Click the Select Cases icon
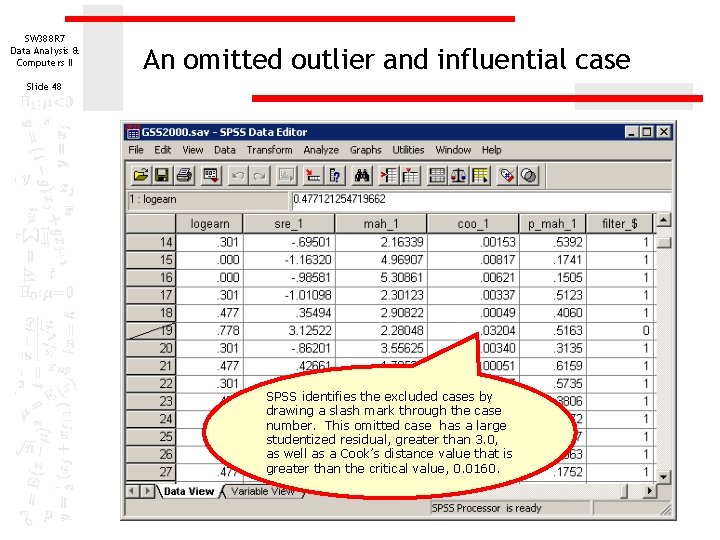Viewport: 720px width, 540px height. click(480, 175)
